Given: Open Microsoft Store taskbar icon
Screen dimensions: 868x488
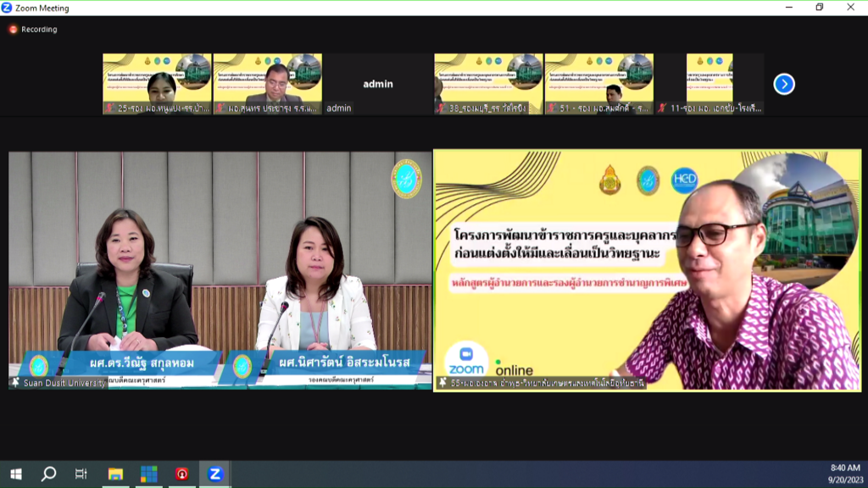Looking at the screenshot, I should (148, 474).
